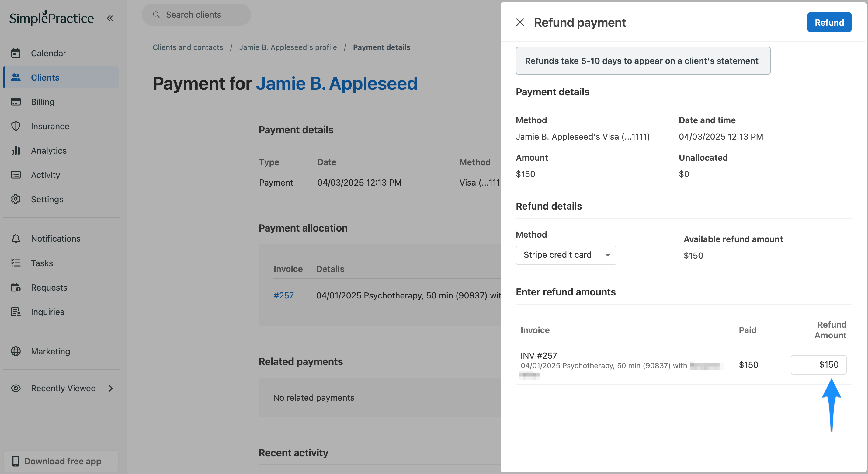Collapse the sidebar with double chevron
Viewport: 868px width, 474px height.
tap(110, 18)
